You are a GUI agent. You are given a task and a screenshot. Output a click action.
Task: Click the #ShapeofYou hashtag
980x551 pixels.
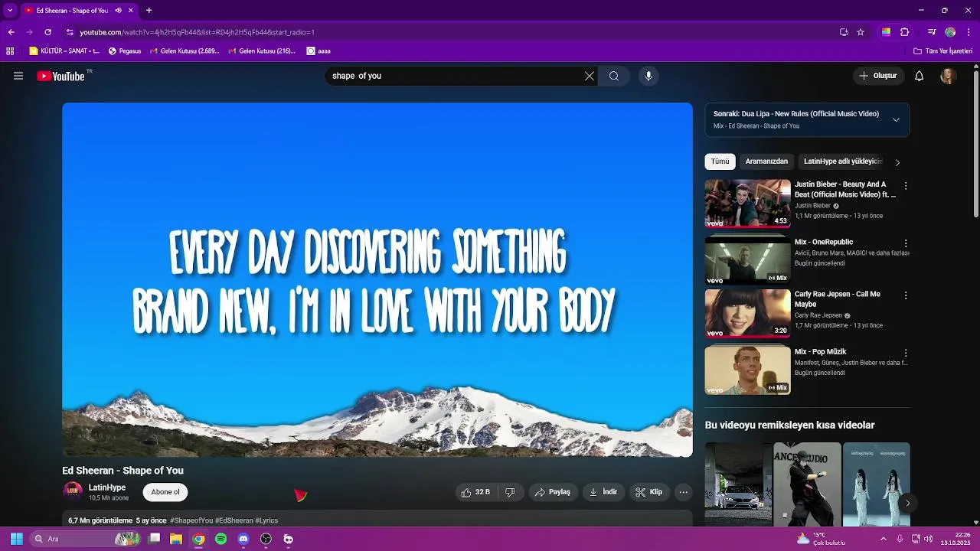pyautogui.click(x=191, y=520)
